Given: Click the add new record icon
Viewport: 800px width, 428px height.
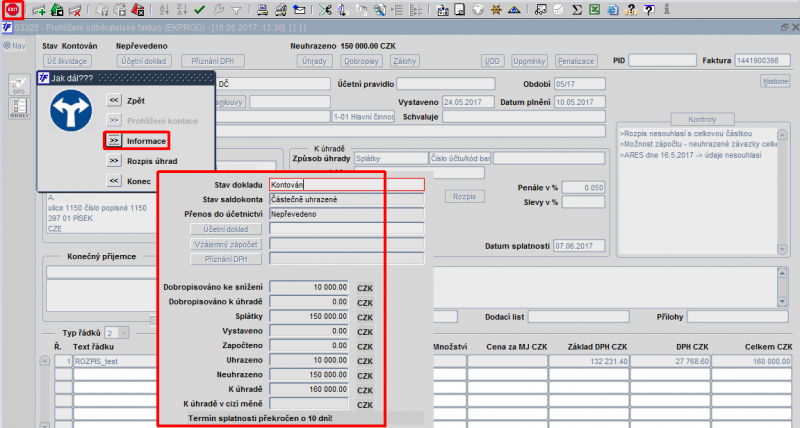Looking at the screenshot, I should click(x=39, y=10).
